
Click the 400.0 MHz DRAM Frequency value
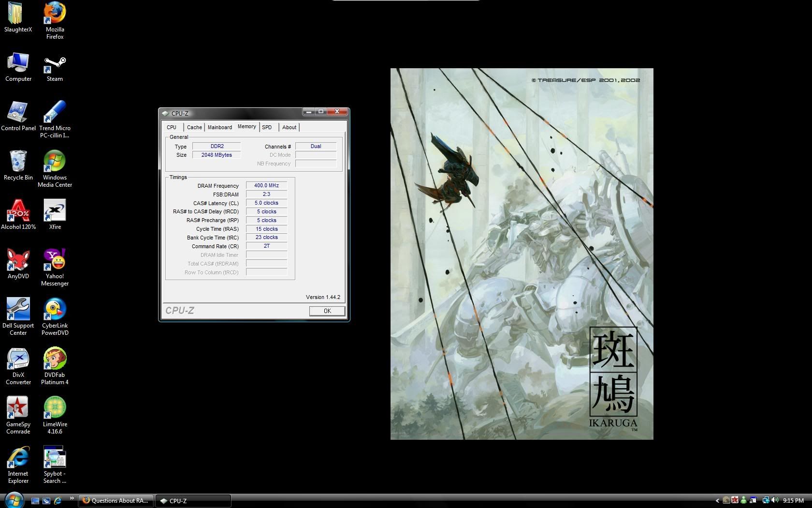pyautogui.click(x=266, y=185)
